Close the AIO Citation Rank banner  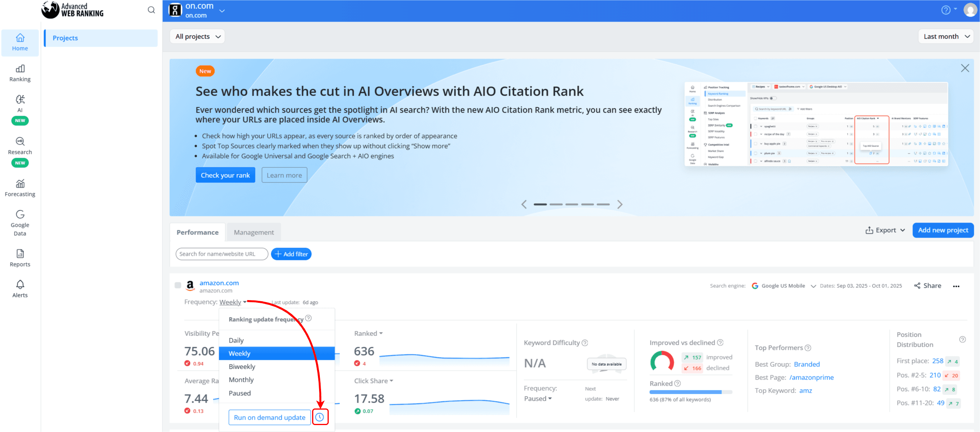pyautogui.click(x=965, y=68)
